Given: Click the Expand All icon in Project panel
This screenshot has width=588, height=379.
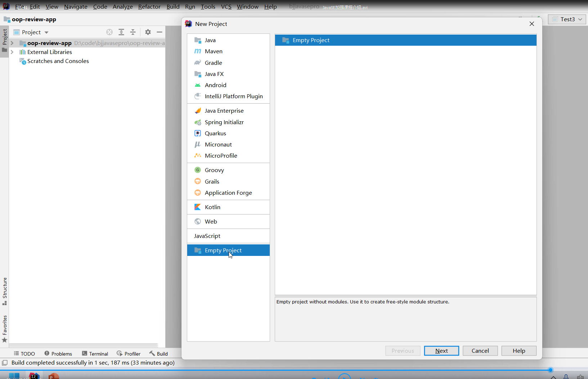Looking at the screenshot, I should pos(121,32).
